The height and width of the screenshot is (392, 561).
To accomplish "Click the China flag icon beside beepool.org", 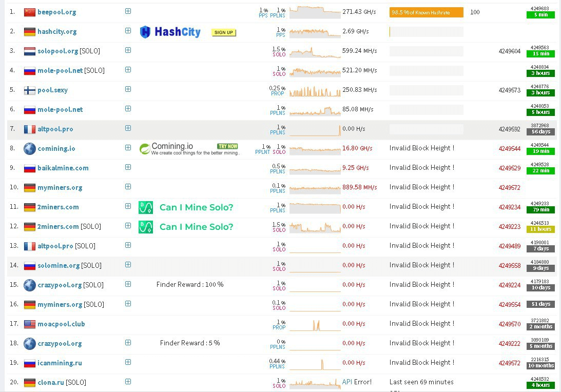I will click(x=30, y=12).
